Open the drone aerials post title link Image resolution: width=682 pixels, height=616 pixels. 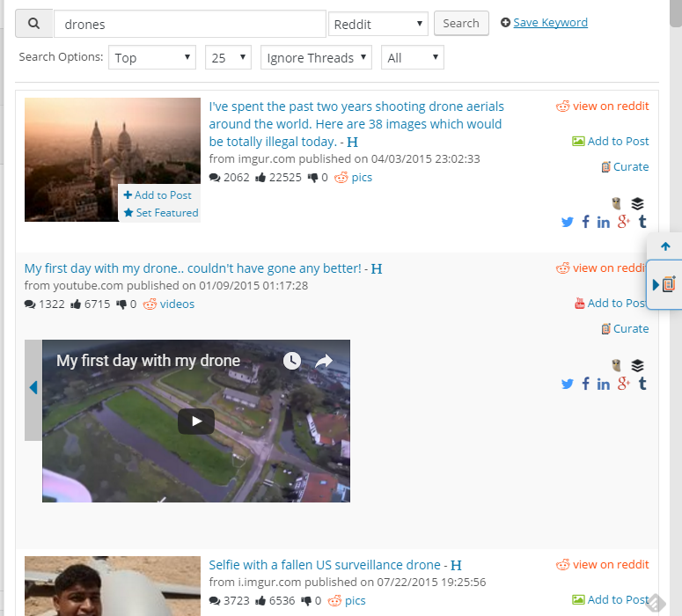click(x=356, y=124)
